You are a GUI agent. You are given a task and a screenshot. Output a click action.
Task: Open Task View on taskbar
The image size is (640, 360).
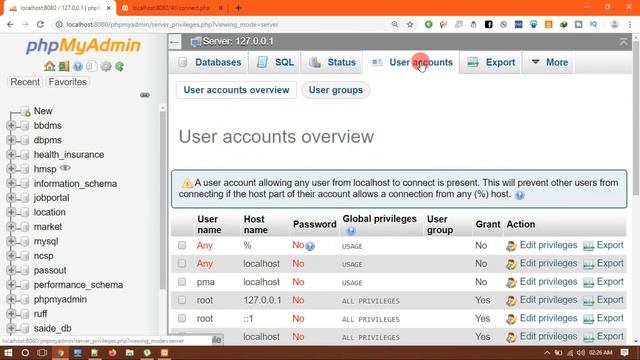42,353
